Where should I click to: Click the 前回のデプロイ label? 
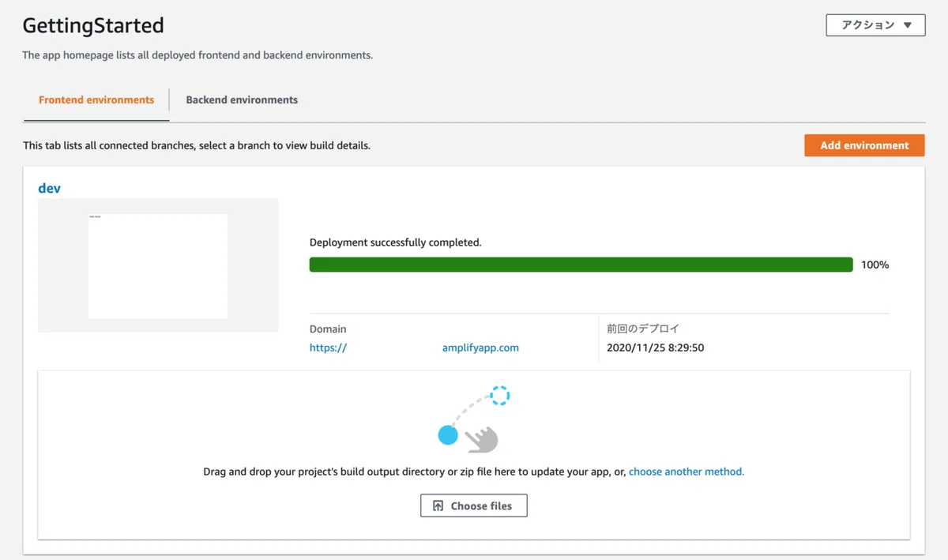tap(643, 329)
